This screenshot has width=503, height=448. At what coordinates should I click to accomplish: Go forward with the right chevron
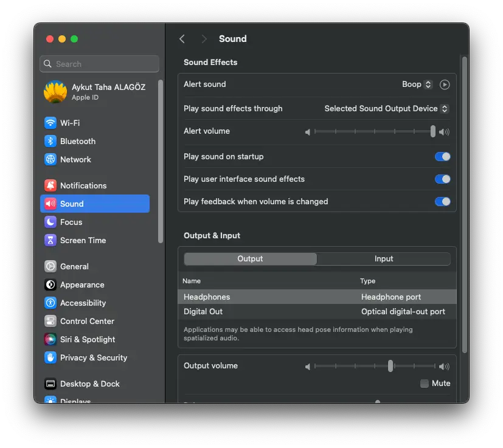pos(204,39)
